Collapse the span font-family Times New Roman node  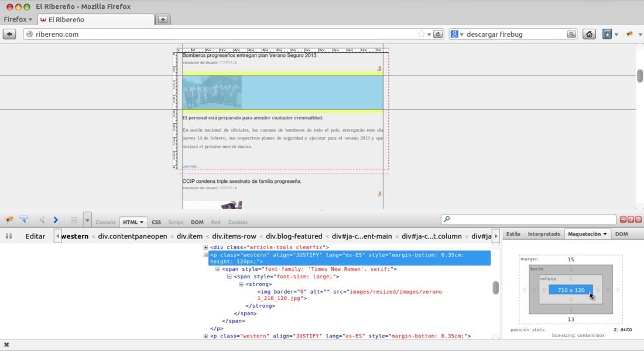[217, 269]
